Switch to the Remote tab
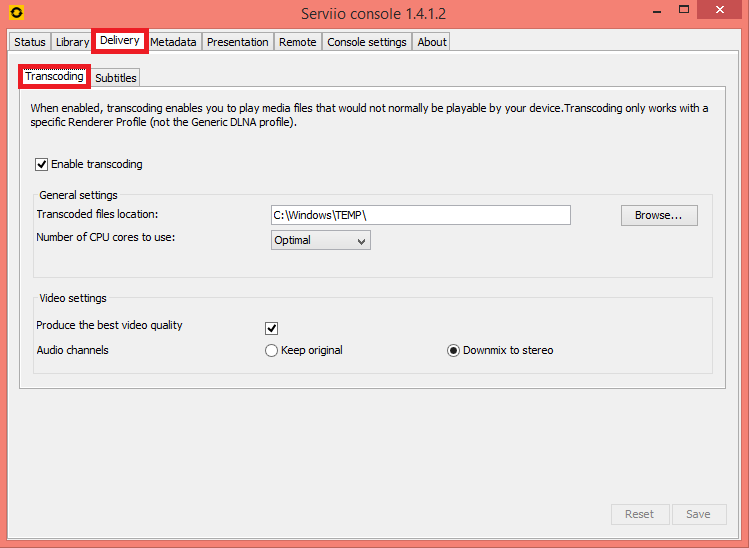Screen dimensions: 749x548 [298, 42]
